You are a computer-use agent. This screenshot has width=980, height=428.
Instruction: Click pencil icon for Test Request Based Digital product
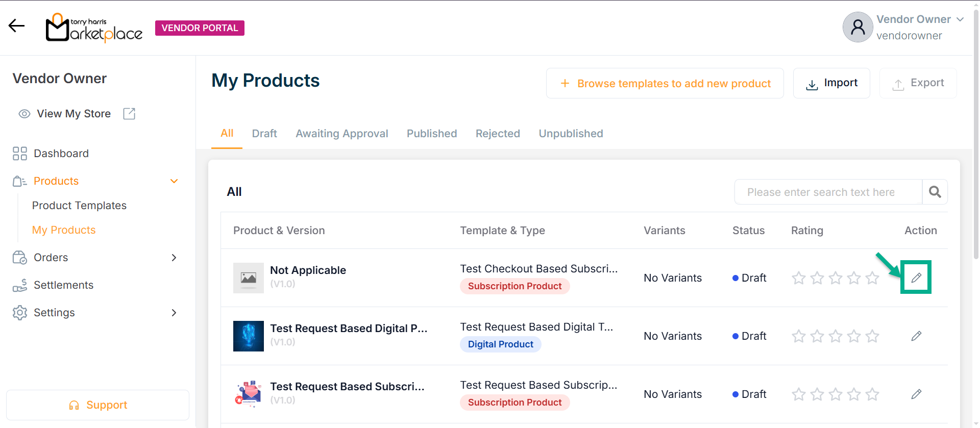(x=916, y=336)
